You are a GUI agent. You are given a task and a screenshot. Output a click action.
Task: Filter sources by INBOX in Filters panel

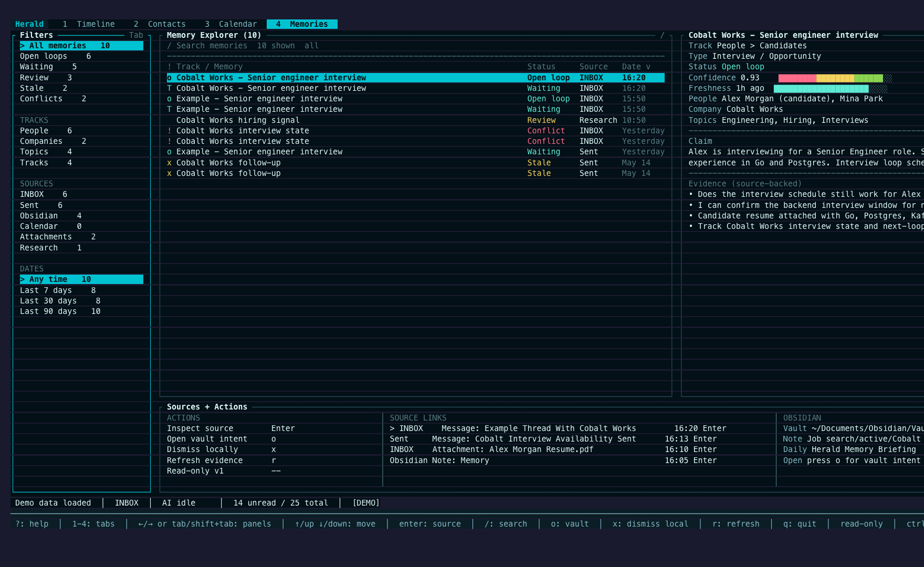pos(44,194)
